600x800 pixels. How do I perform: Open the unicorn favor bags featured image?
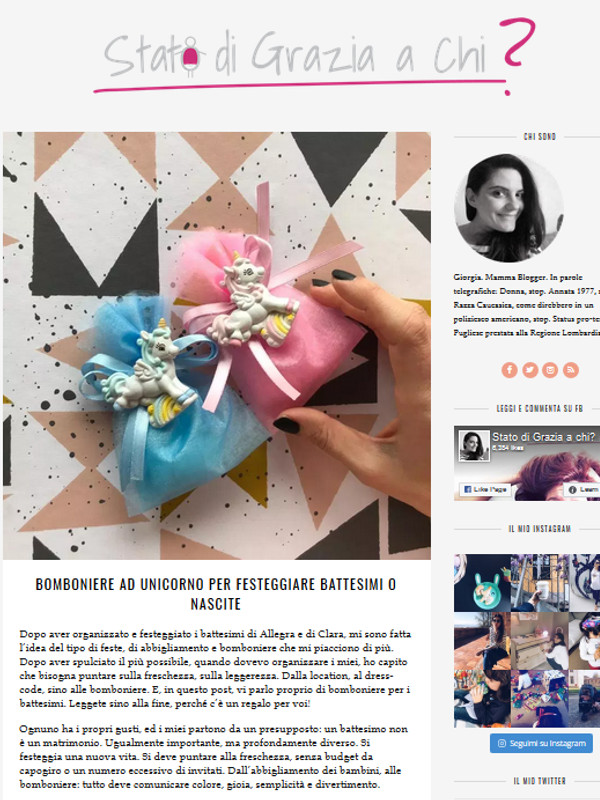[x=217, y=345]
